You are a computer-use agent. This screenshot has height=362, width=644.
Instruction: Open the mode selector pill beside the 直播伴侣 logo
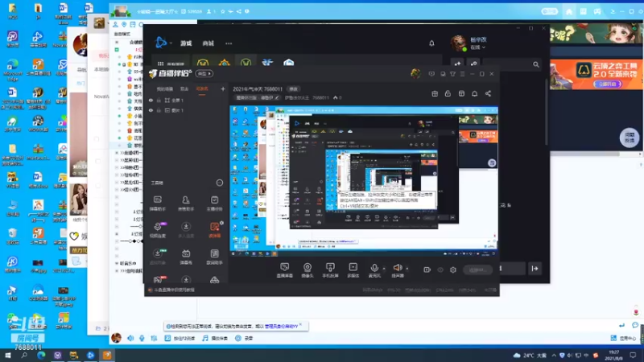point(204,74)
